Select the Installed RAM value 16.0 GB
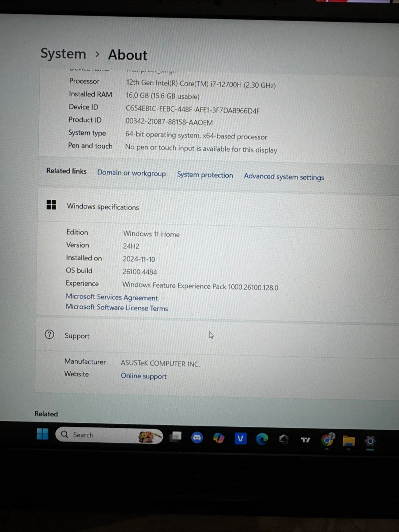Viewport: 399px width, 532px height. click(163, 96)
